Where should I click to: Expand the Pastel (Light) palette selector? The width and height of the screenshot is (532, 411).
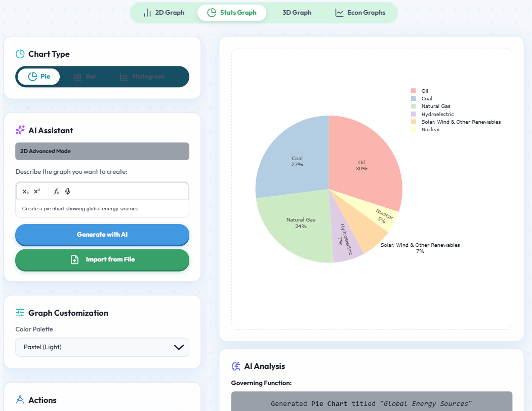pos(102,347)
